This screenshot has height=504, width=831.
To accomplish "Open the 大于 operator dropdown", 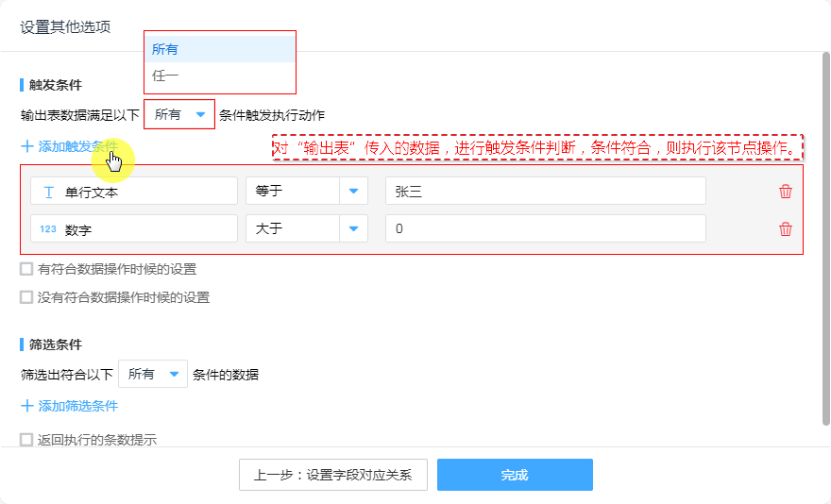I will [353, 229].
